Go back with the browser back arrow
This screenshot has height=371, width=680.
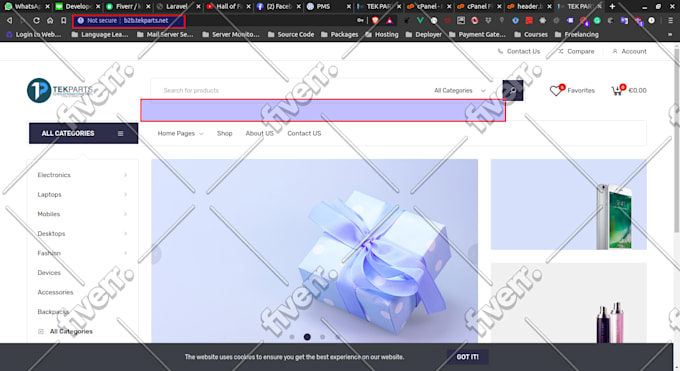pos(10,20)
